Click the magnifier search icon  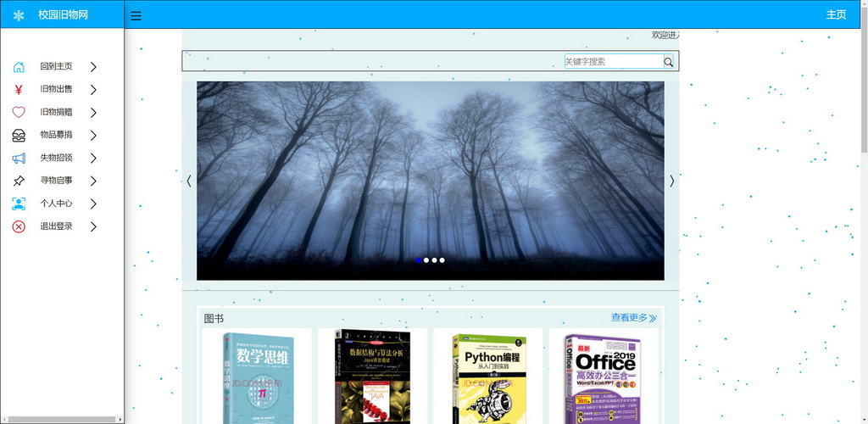[x=669, y=62]
